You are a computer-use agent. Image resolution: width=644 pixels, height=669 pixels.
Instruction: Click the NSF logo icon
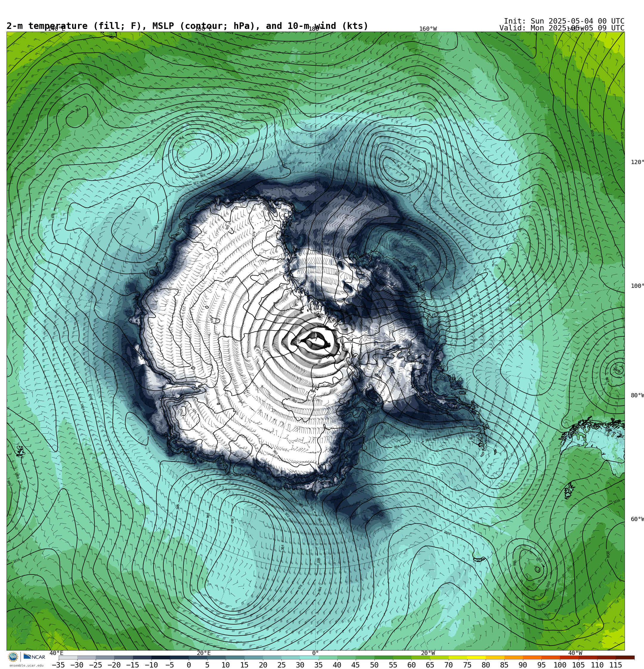[x=13, y=656]
